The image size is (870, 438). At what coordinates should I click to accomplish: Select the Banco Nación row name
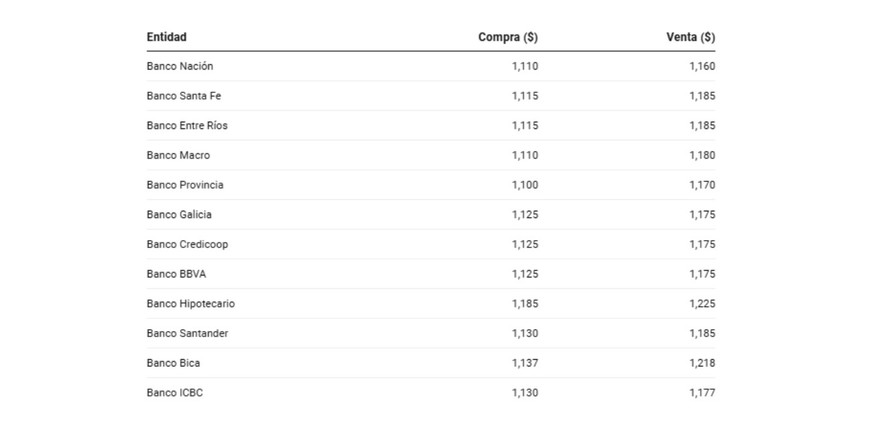click(x=180, y=66)
